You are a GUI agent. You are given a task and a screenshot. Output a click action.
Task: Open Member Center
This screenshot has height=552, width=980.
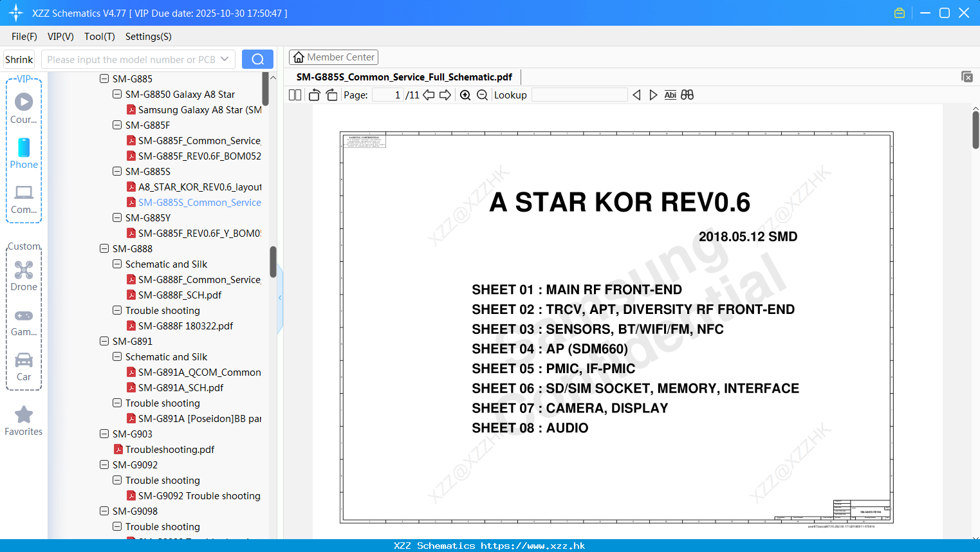[x=333, y=57]
